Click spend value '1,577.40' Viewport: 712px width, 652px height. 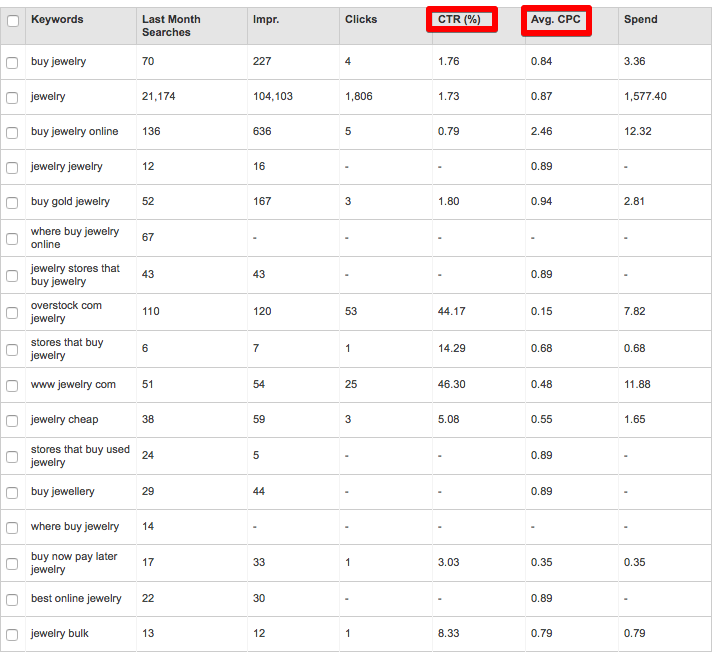(645, 97)
